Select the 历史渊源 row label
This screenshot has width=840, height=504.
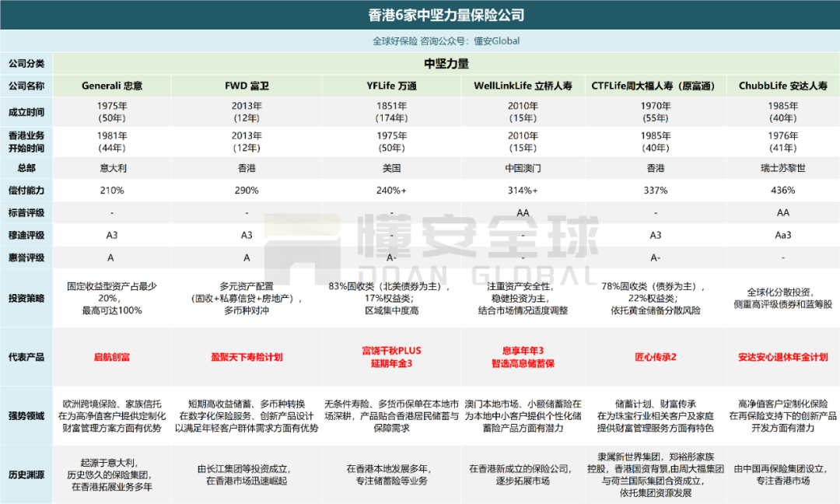(26, 473)
